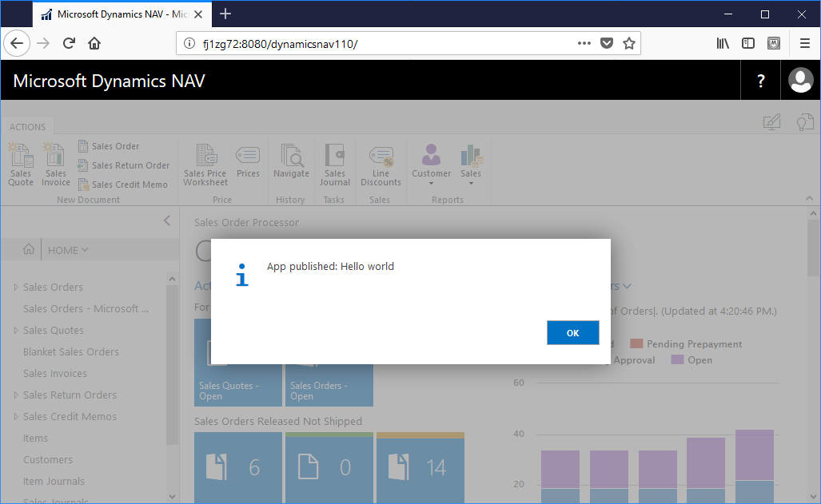Open Line Discounts

click(x=381, y=165)
